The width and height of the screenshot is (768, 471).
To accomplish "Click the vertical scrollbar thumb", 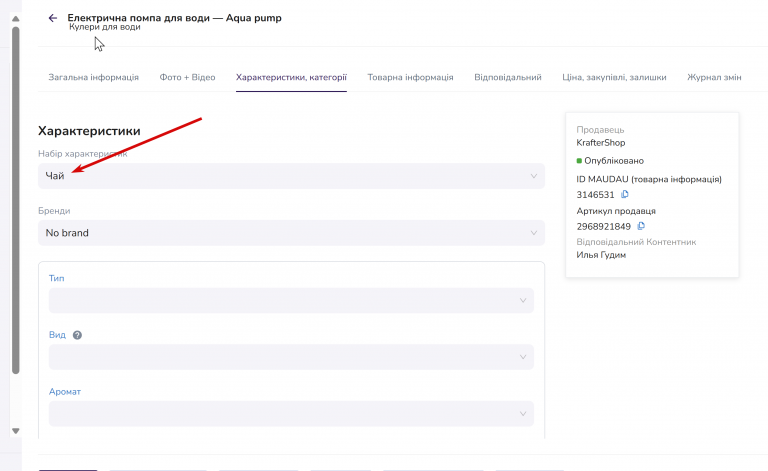I will click(x=16, y=201).
